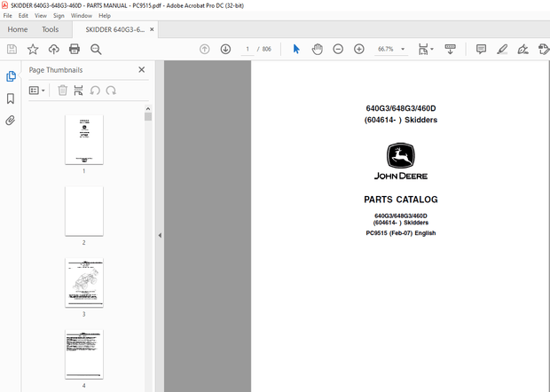Open the Attachments paperclip panel
The width and height of the screenshot is (550, 392).
(11, 121)
